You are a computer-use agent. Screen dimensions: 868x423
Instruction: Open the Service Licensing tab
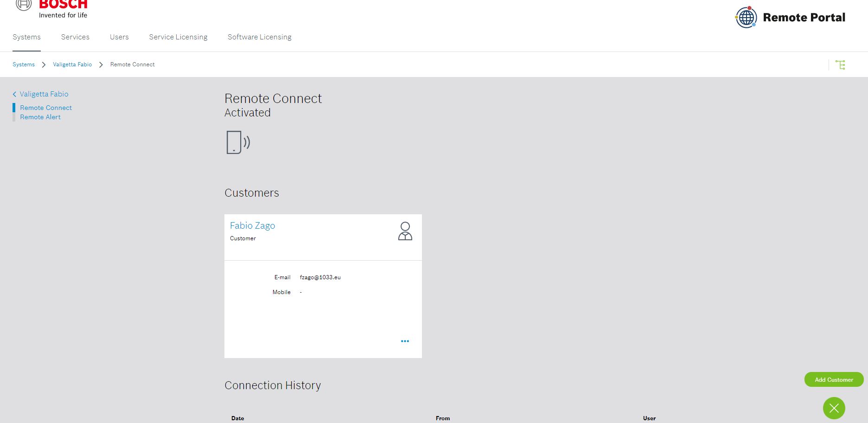coord(178,37)
